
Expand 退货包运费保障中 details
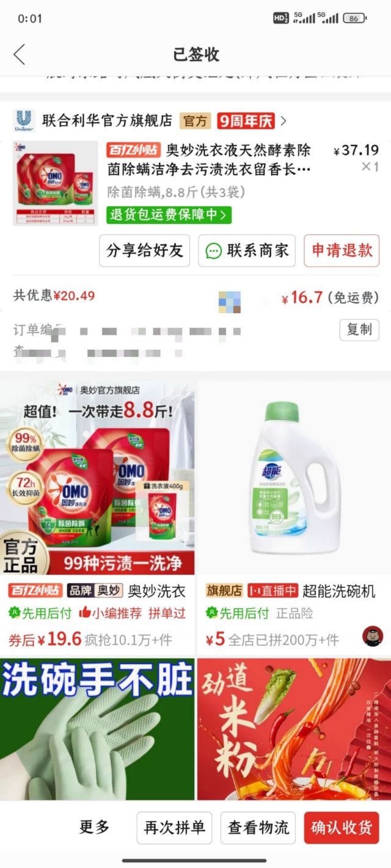(x=169, y=215)
